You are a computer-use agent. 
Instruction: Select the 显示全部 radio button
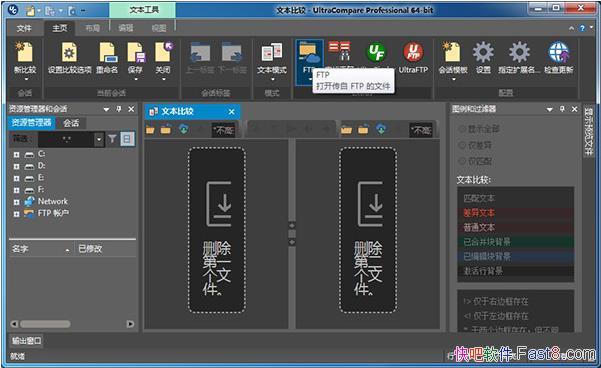pos(462,129)
